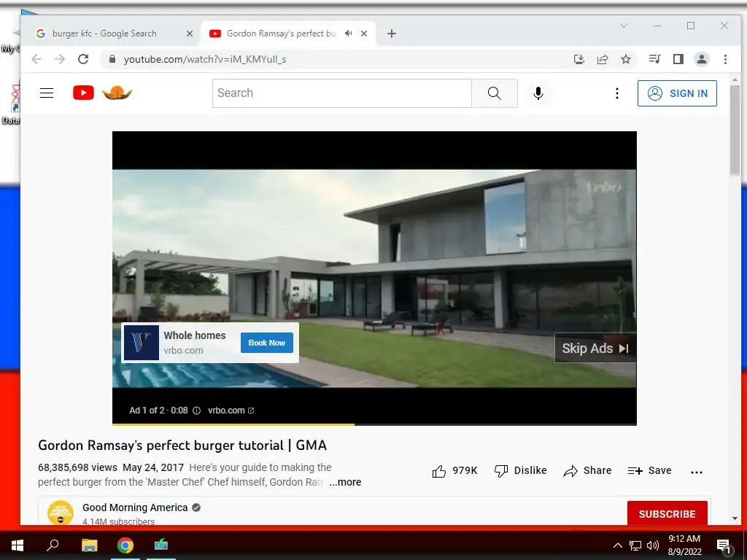747x560 pixels.
Task: Open the Windows Start menu
Action: click(x=18, y=545)
